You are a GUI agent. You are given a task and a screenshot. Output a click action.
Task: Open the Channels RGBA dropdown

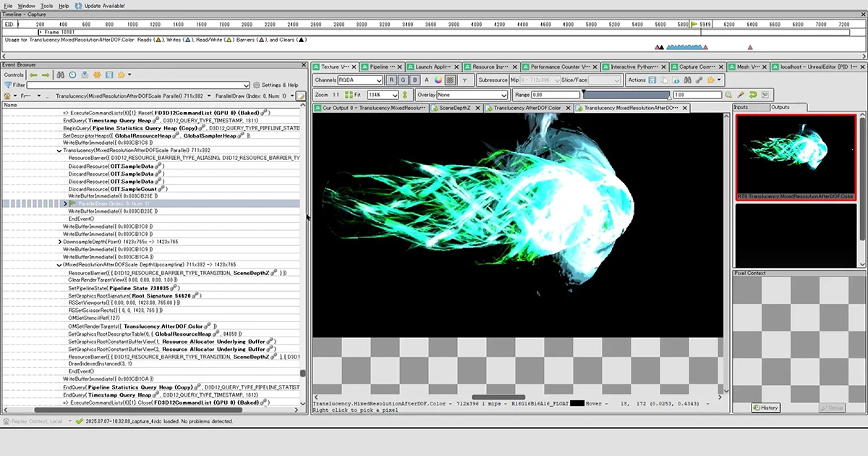click(362, 81)
